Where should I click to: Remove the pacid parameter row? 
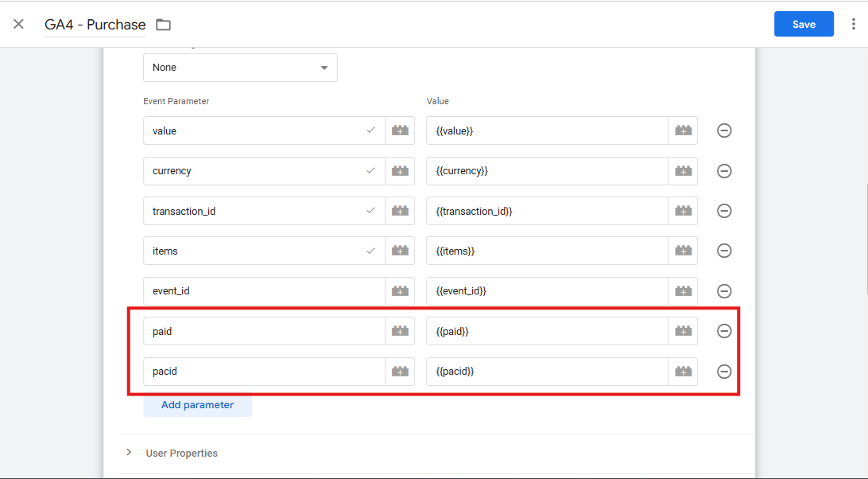[x=724, y=372]
